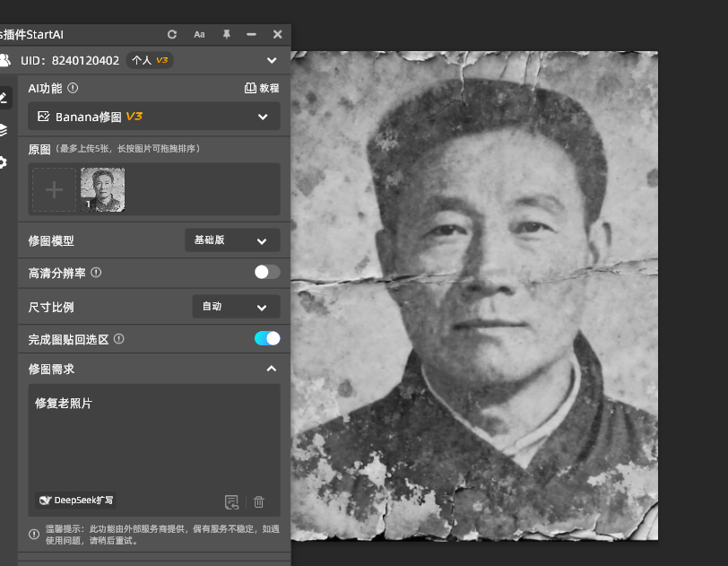Open the layers stack sidebar icon
The height and width of the screenshot is (566, 728).
coord(4,130)
